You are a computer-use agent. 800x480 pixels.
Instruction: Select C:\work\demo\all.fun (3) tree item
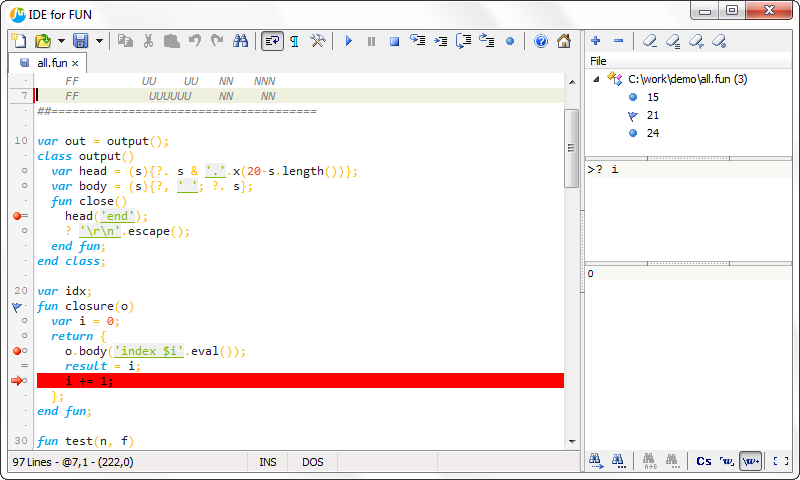click(687, 79)
